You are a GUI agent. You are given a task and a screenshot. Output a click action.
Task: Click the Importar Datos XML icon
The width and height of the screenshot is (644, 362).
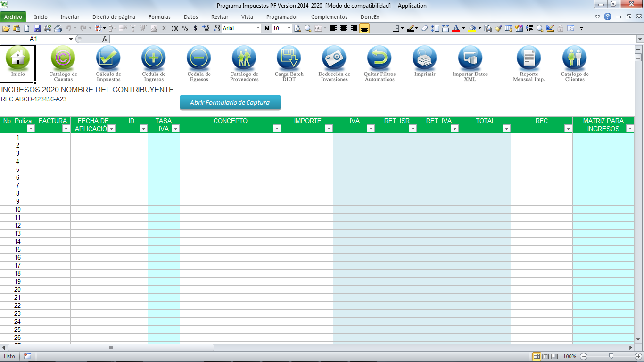coord(470,58)
